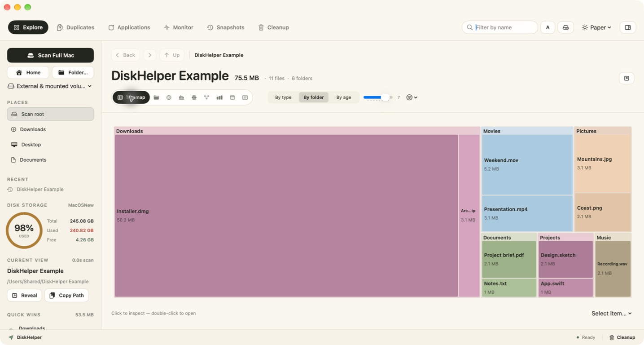Open the Snapshots tab
The image size is (644, 345).
pos(226,27)
